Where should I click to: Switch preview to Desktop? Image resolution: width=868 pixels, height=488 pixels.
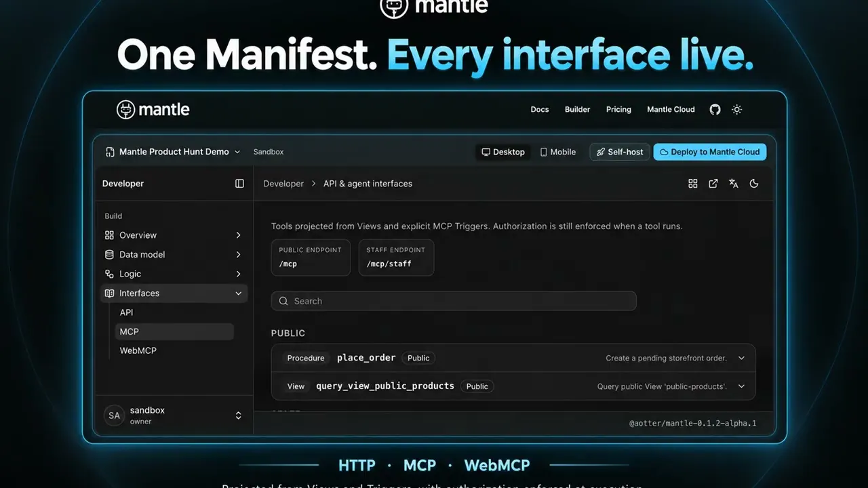pyautogui.click(x=503, y=152)
